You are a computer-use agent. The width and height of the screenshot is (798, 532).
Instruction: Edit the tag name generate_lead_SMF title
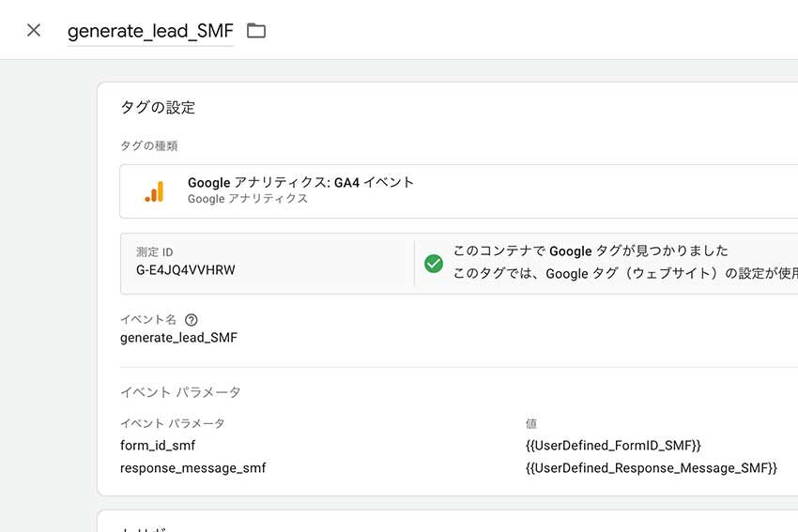coord(150,31)
